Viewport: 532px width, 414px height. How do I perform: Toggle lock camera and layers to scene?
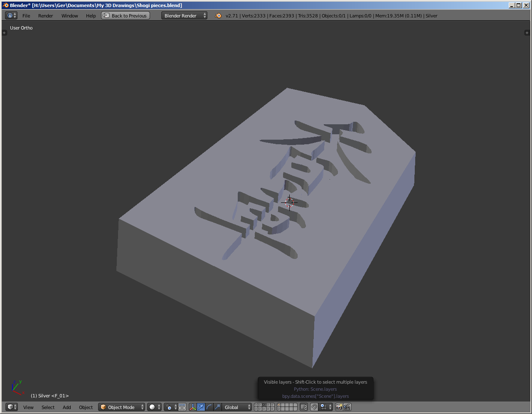(x=304, y=407)
